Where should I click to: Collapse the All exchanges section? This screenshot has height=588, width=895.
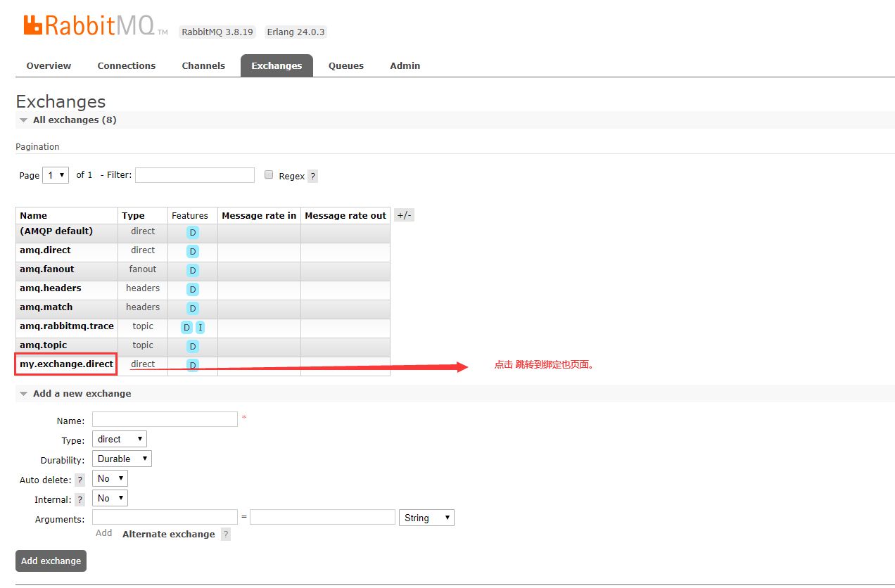(x=75, y=120)
